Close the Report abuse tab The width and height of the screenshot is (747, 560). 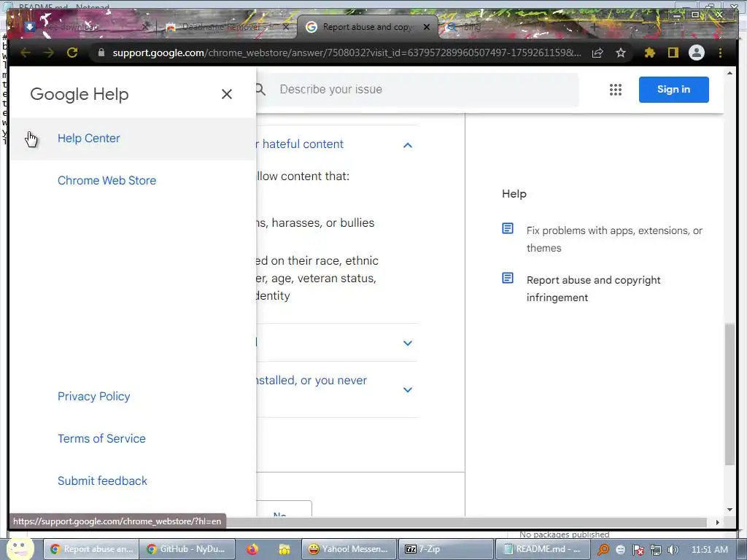pyautogui.click(x=427, y=27)
